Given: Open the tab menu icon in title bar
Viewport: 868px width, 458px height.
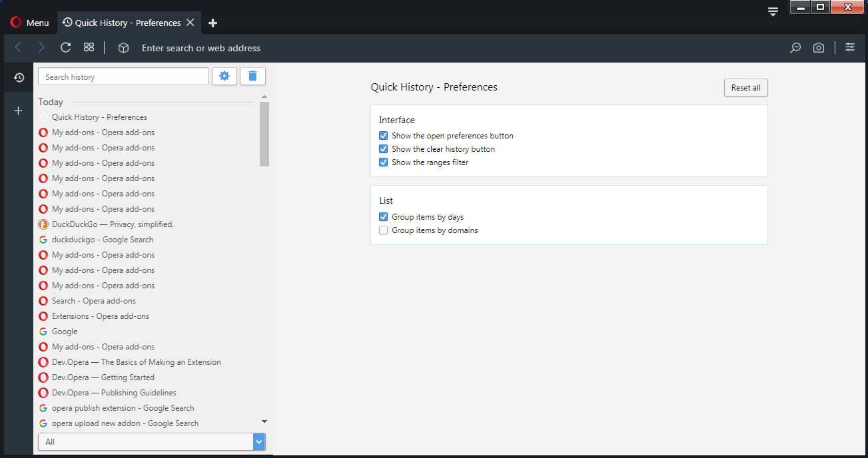Looking at the screenshot, I should coord(773,11).
